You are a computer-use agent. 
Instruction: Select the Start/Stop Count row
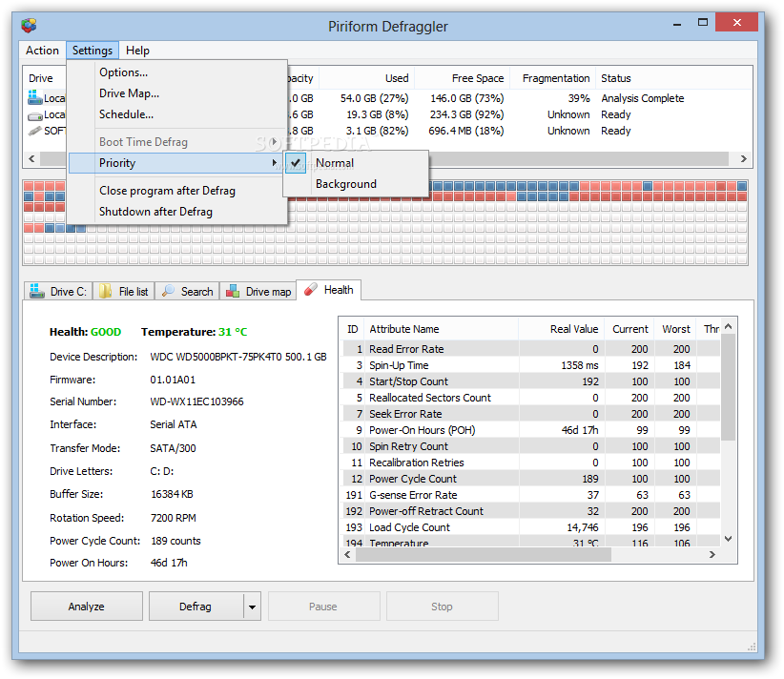[x=531, y=381]
